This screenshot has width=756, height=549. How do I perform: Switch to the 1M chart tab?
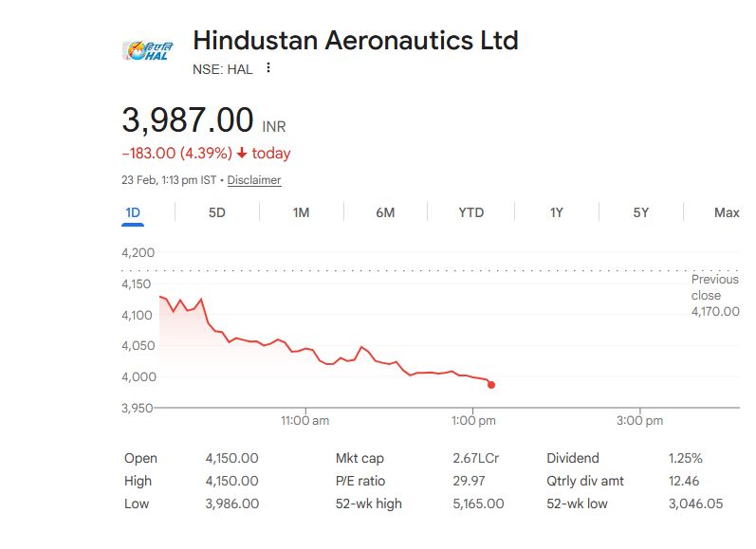pyautogui.click(x=301, y=212)
